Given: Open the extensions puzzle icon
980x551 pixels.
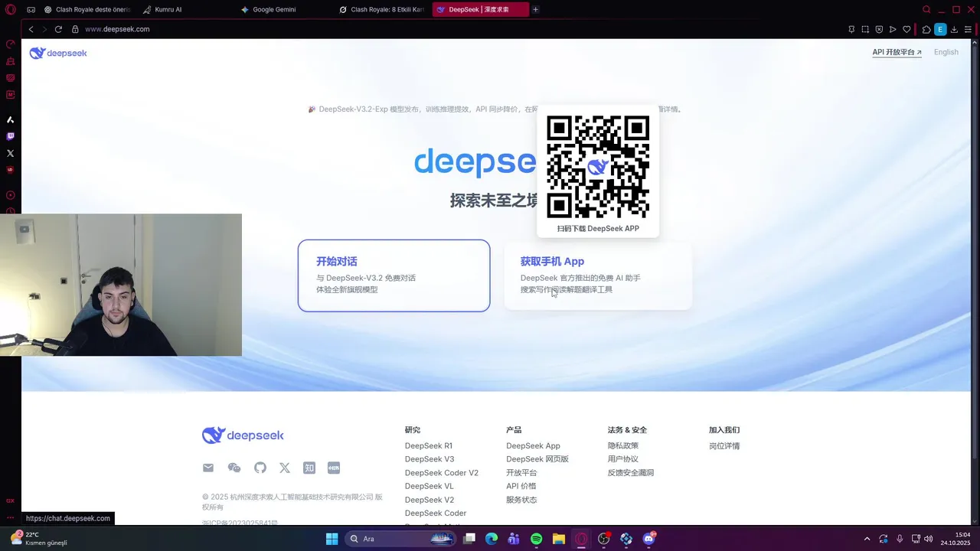Looking at the screenshot, I should click(926, 29).
